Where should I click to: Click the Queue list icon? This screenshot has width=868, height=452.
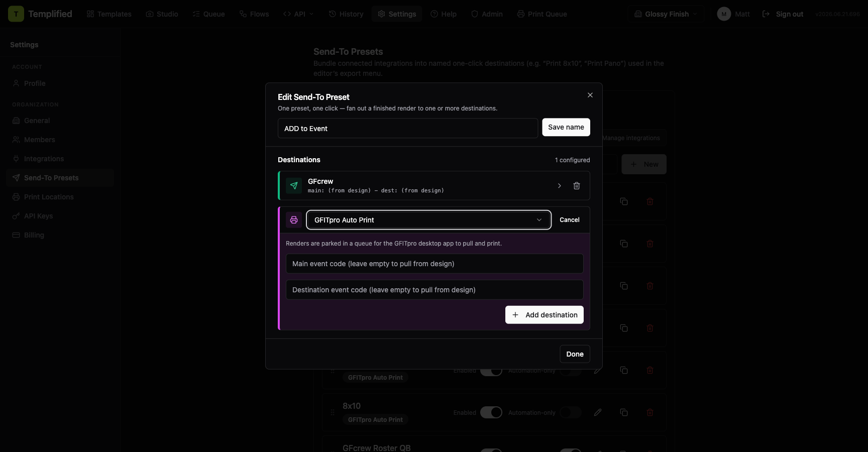196,14
